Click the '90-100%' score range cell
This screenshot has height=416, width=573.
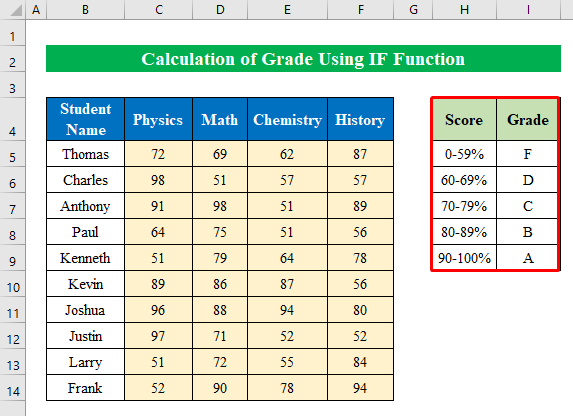(464, 258)
